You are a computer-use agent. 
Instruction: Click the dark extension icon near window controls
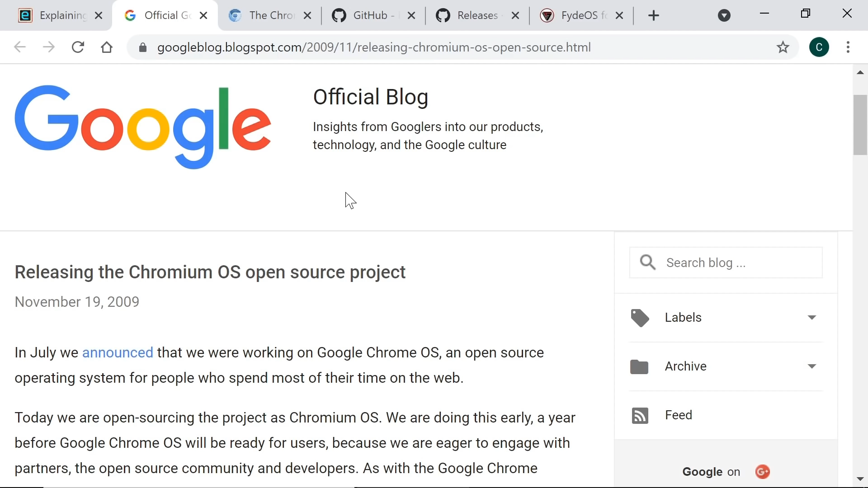click(725, 15)
